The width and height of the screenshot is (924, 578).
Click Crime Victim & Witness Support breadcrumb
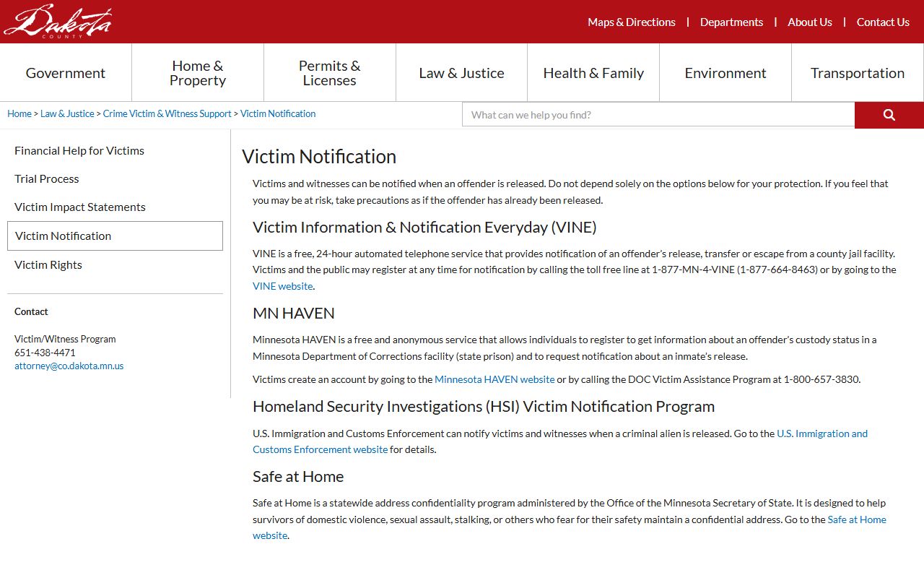click(x=167, y=113)
